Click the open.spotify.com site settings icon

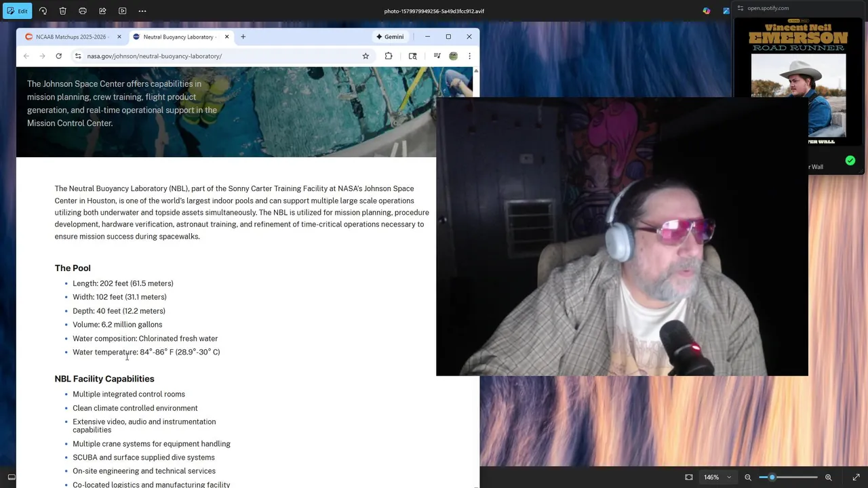point(741,8)
